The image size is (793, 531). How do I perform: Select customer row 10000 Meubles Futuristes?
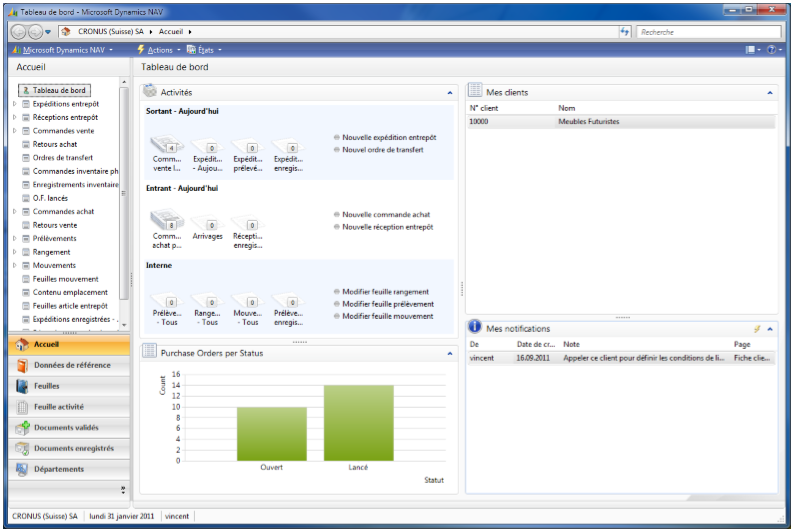[x=621, y=121]
